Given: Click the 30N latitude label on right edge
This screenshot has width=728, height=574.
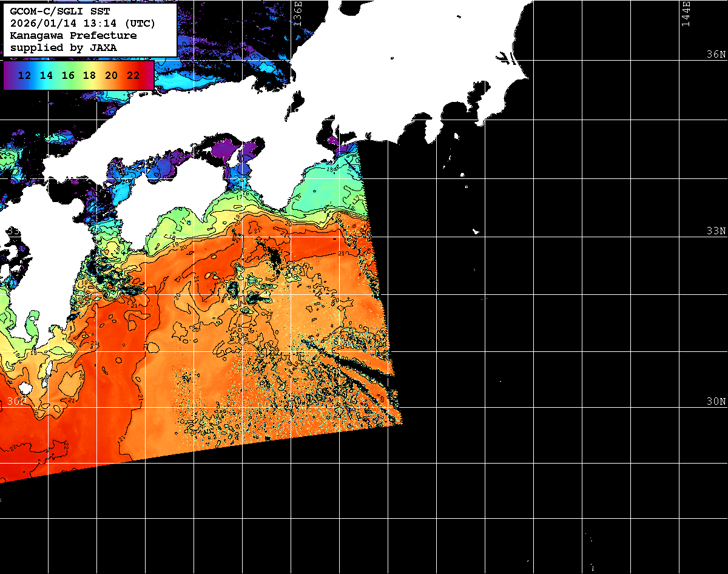Looking at the screenshot, I should coord(716,402).
